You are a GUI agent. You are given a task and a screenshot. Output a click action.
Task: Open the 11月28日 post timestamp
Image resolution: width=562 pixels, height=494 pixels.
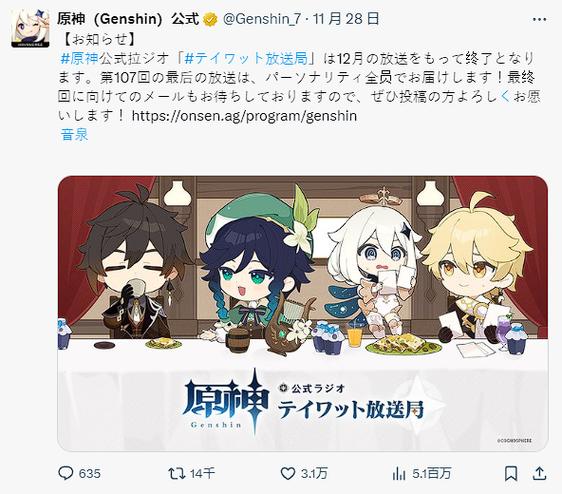point(346,19)
